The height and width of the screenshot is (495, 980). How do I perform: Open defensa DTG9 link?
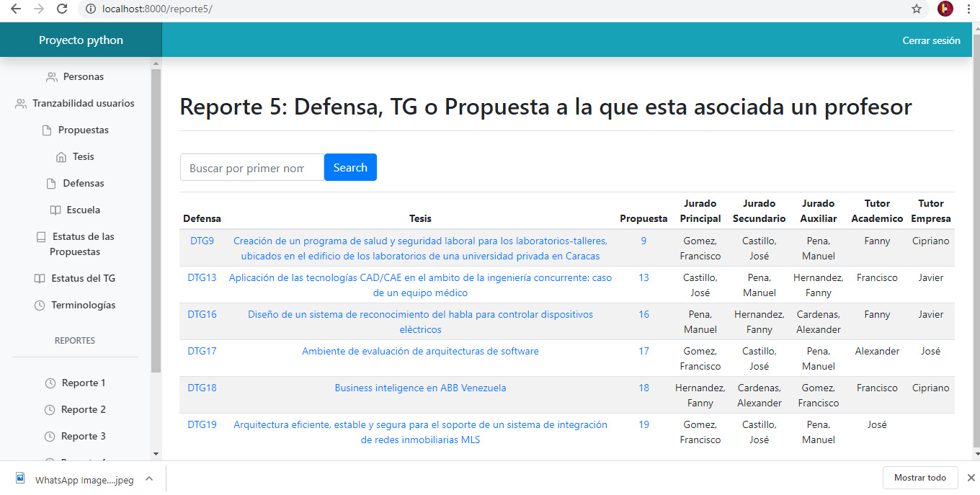click(202, 241)
